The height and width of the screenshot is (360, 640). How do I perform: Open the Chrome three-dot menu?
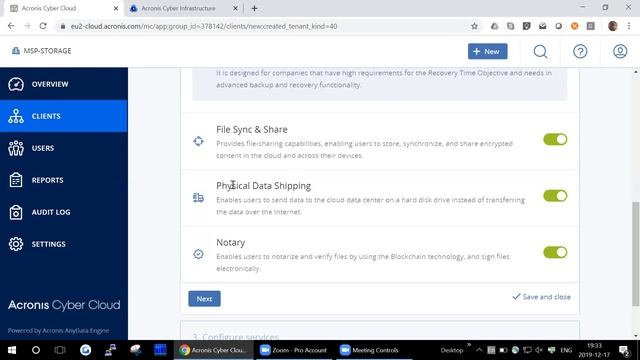629,26
